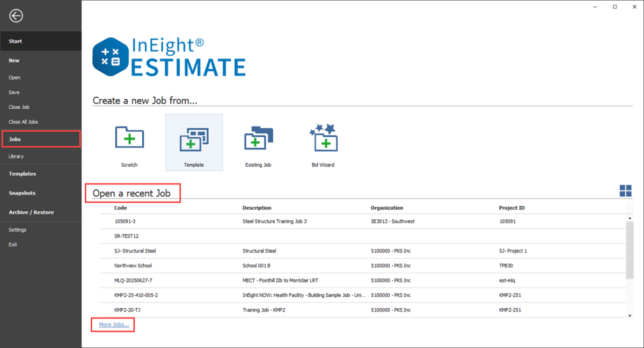Select job row 105091-3
644x348 pixels.
pos(126,221)
